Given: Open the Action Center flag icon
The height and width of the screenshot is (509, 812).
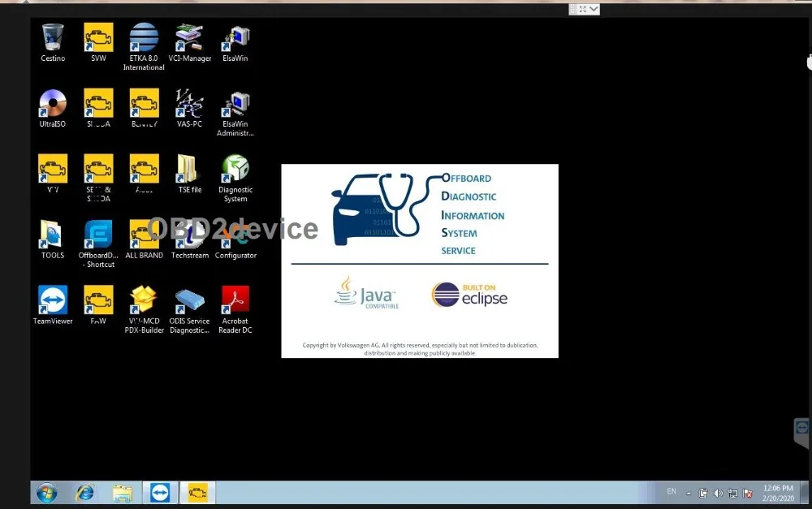Looking at the screenshot, I should [x=748, y=493].
